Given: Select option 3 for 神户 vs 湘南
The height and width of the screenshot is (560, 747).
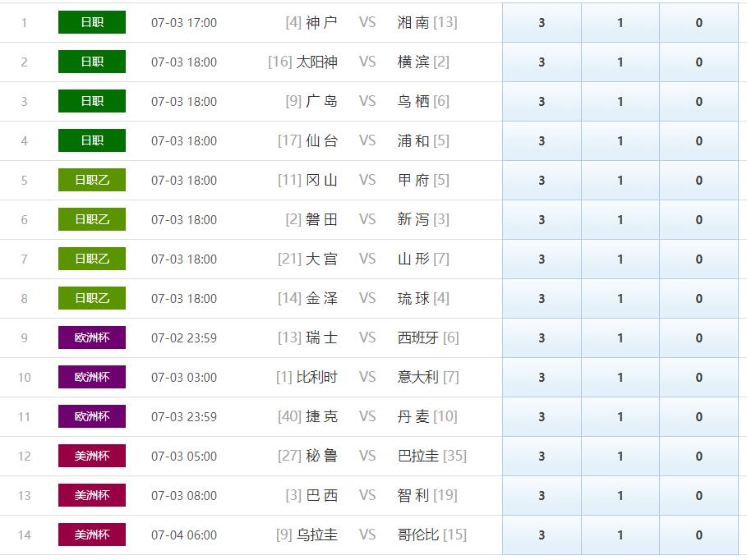Looking at the screenshot, I should click(x=542, y=23).
